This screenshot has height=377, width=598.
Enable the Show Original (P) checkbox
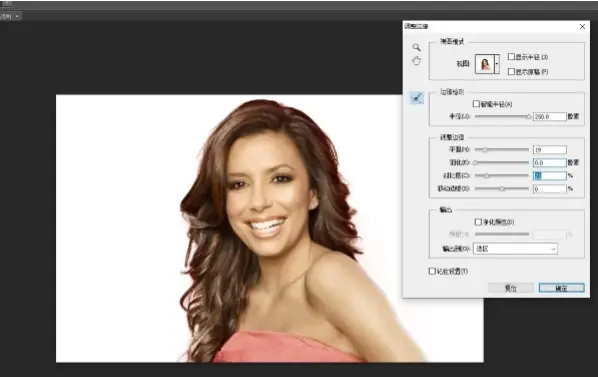[x=511, y=71]
